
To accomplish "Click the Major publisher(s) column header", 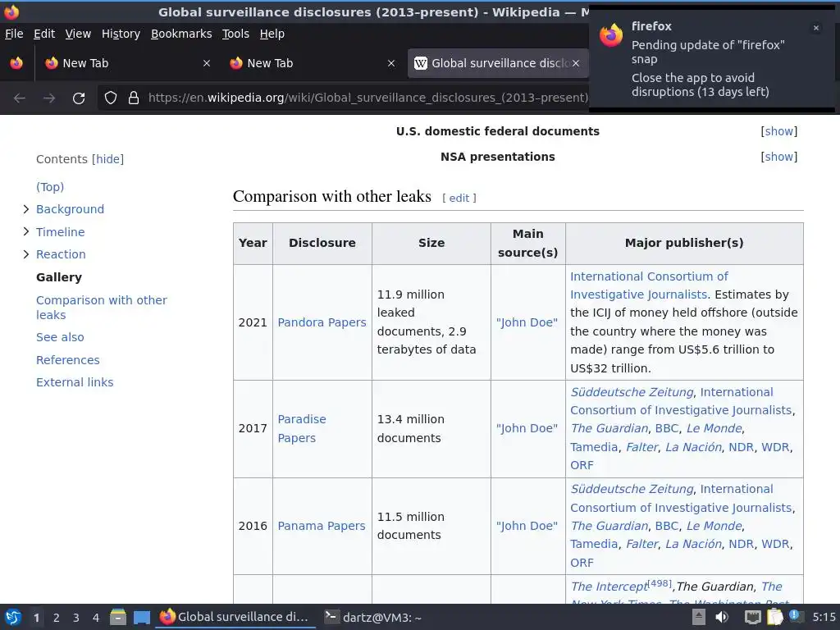I will click(x=684, y=243).
